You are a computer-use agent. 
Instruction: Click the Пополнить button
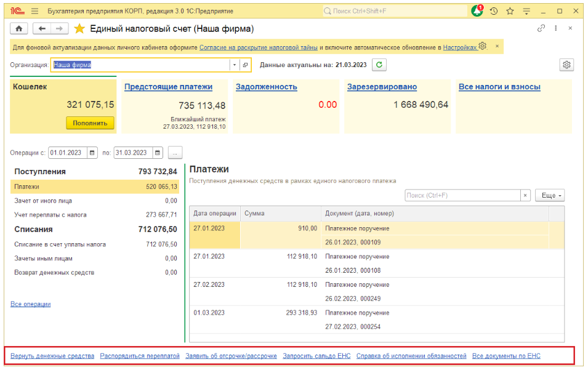[x=90, y=123]
